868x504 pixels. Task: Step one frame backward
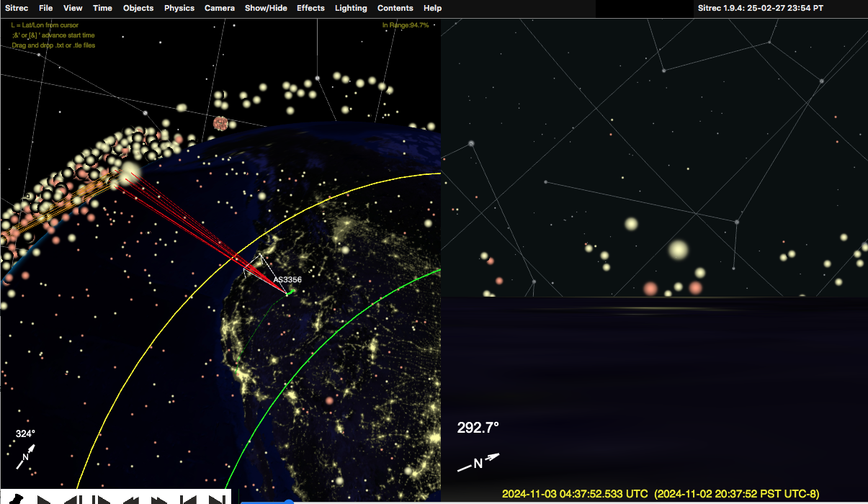[x=72, y=498]
